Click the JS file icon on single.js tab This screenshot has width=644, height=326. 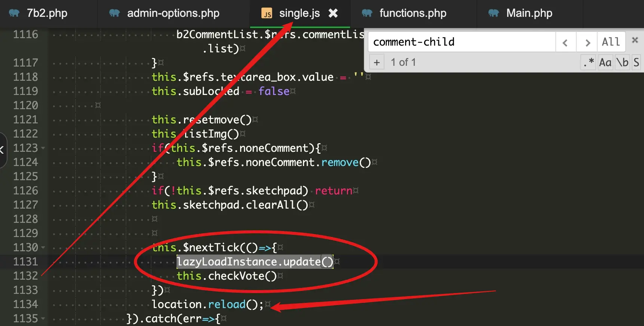(267, 13)
